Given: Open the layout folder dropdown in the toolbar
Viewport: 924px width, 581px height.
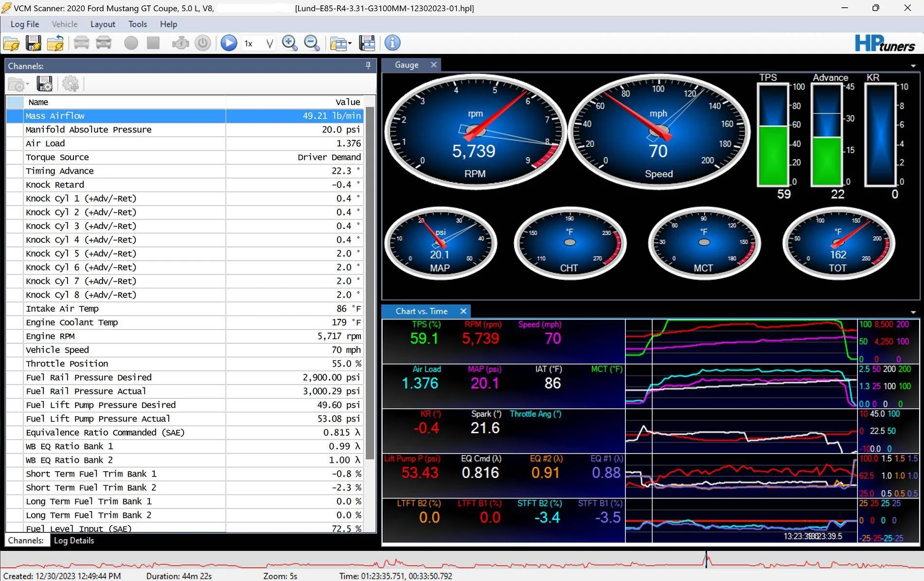Looking at the screenshot, I should (340, 44).
